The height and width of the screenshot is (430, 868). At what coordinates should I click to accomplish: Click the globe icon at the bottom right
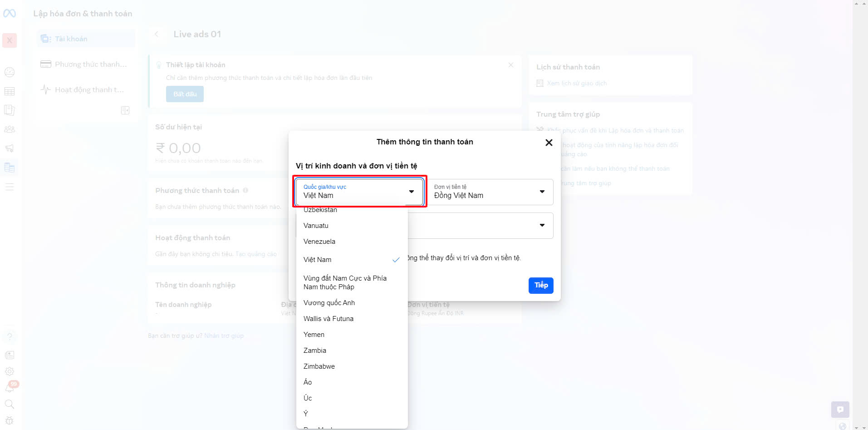coord(843,426)
